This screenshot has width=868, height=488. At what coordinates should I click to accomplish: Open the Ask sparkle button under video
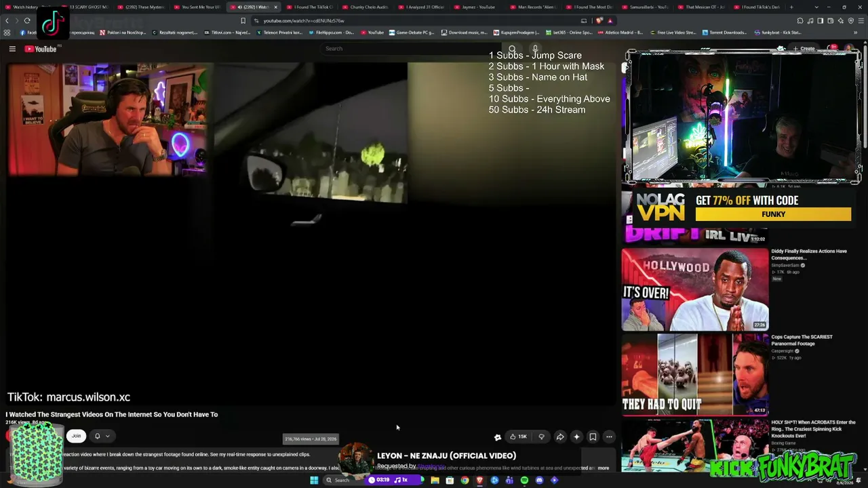(x=576, y=437)
